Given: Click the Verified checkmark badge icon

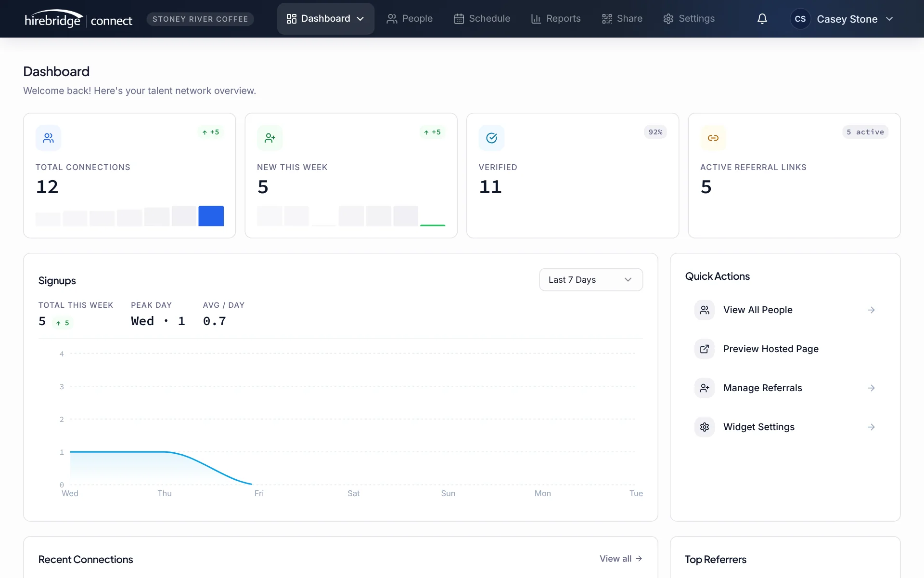Looking at the screenshot, I should pos(491,138).
